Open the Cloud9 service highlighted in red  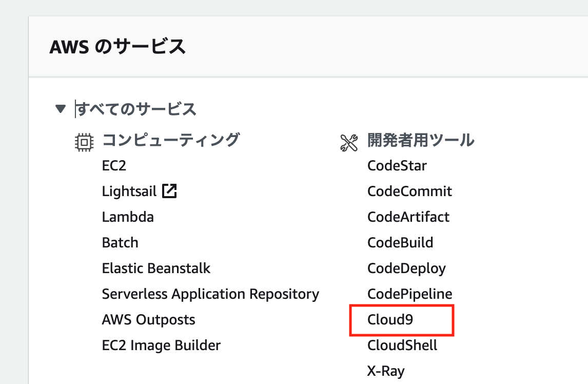pyautogui.click(x=390, y=319)
